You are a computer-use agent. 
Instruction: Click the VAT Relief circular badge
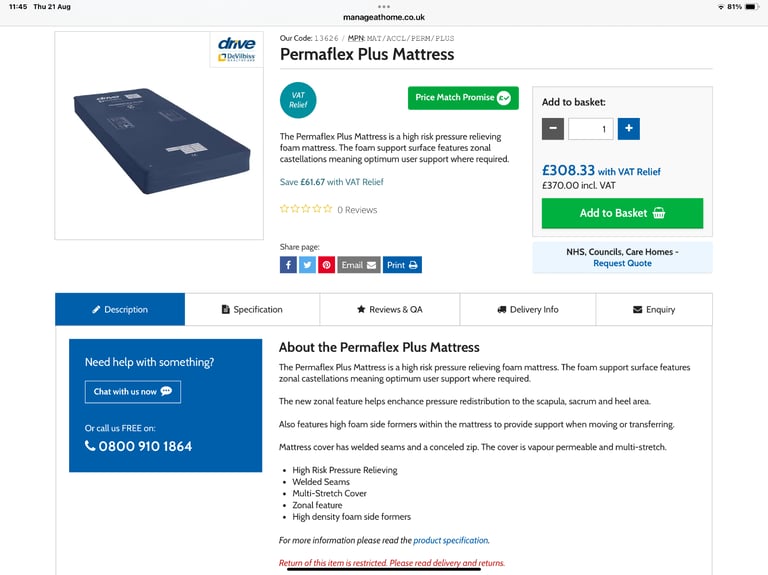click(298, 100)
